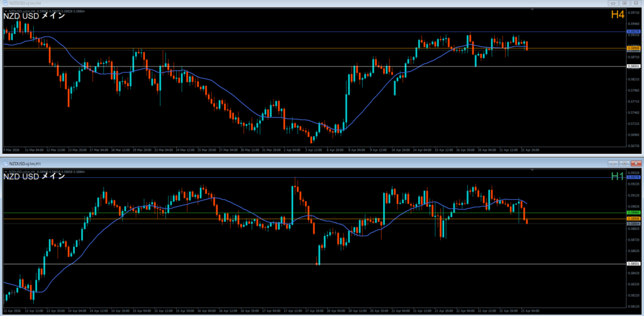The width and height of the screenshot is (644, 316).
Task: Click the orange 0.58908 price tag on H1 chart
Action: 633,218
